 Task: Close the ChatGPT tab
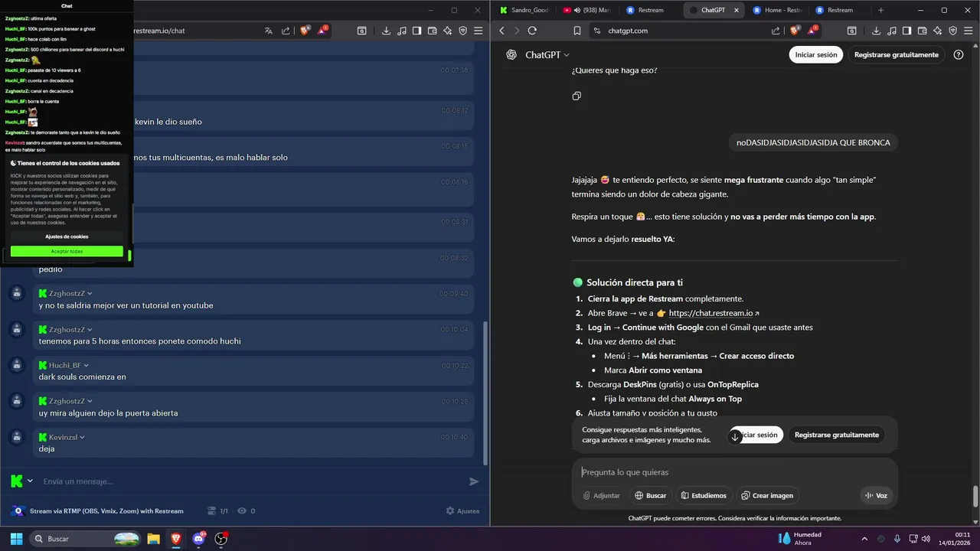coord(737,10)
